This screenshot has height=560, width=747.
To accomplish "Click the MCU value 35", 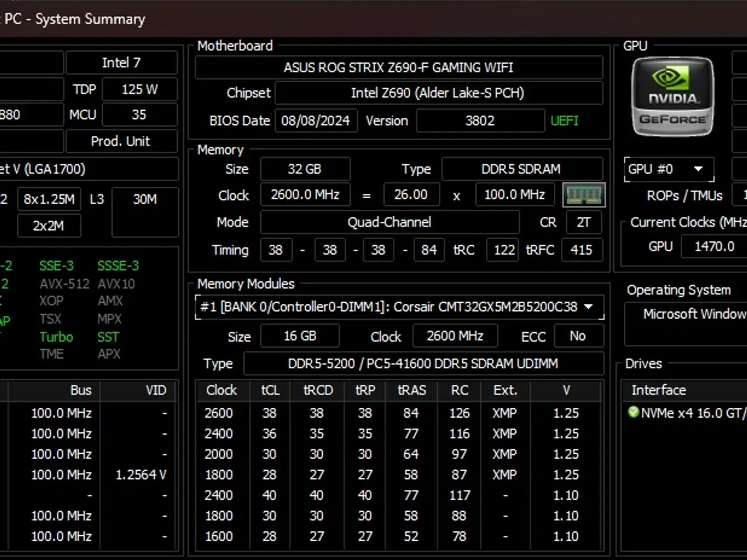I will pos(139,114).
